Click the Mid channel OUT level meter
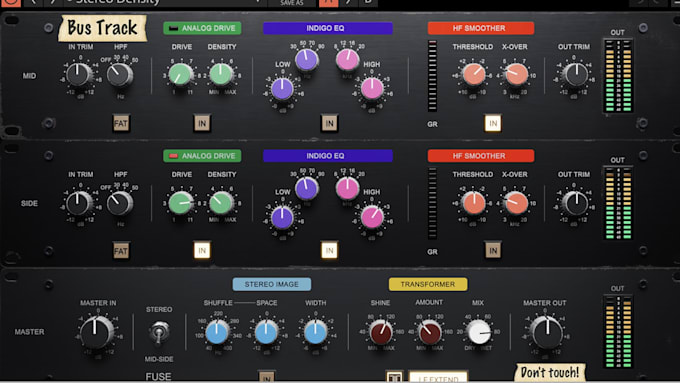The width and height of the screenshot is (680, 383). click(618, 76)
